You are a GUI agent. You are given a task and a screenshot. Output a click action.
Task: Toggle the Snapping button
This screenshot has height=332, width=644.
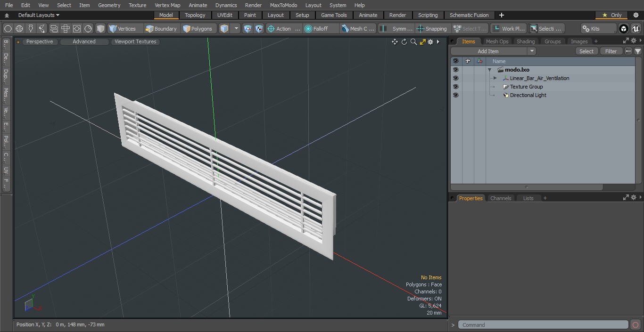432,29
